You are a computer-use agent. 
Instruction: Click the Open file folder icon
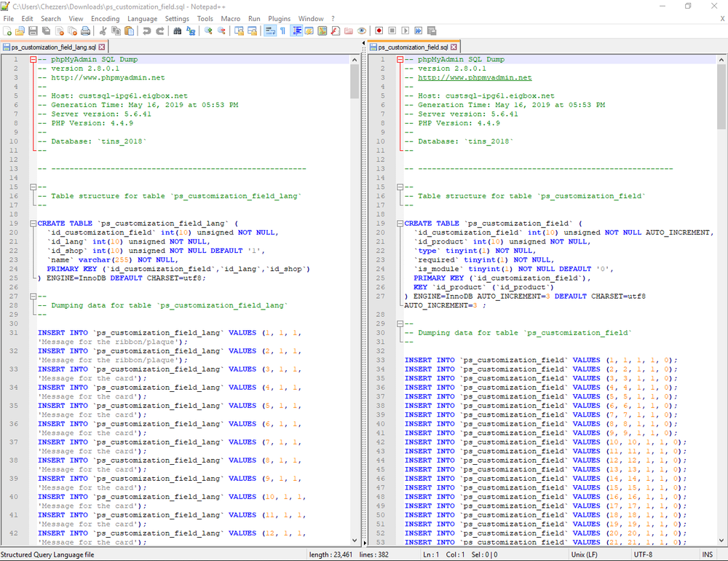tap(20, 31)
